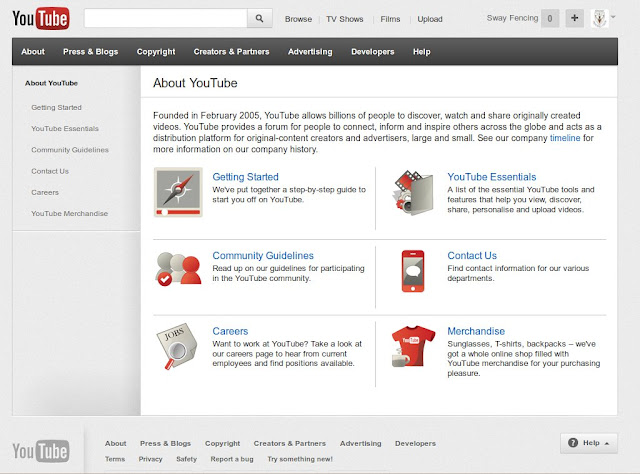The image size is (640, 474).
Task: Click footer Privacy link
Action: click(150, 459)
